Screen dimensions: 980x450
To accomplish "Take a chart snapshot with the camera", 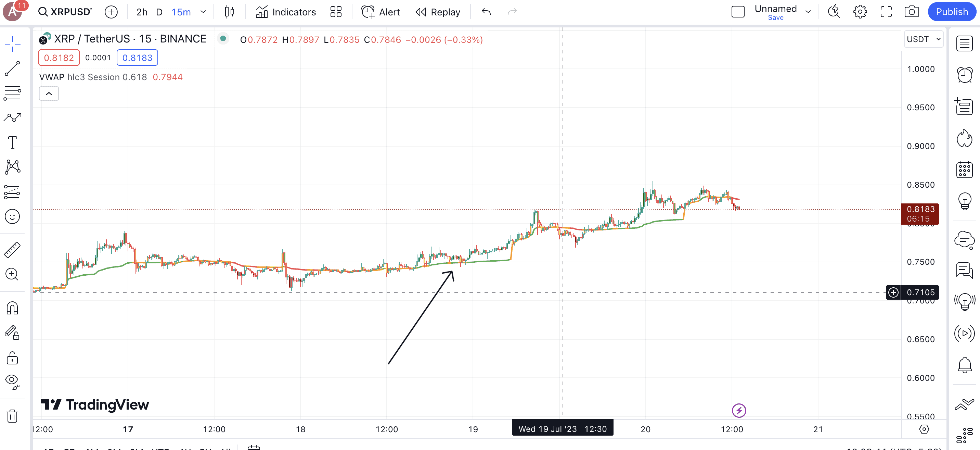I will coord(912,12).
